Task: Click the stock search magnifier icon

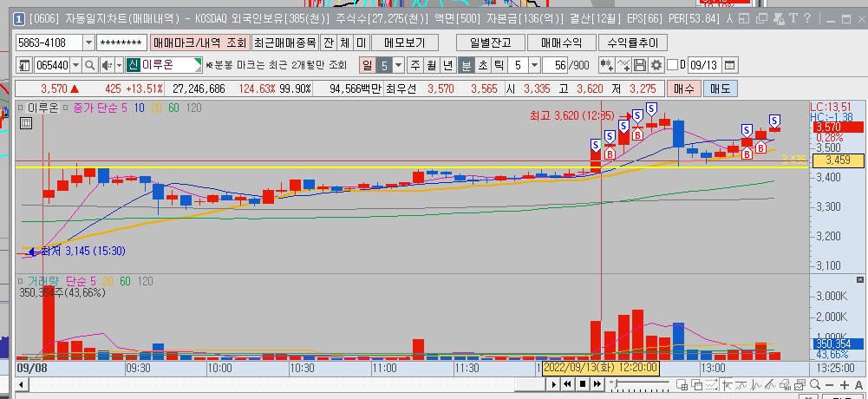Action: 89,65
